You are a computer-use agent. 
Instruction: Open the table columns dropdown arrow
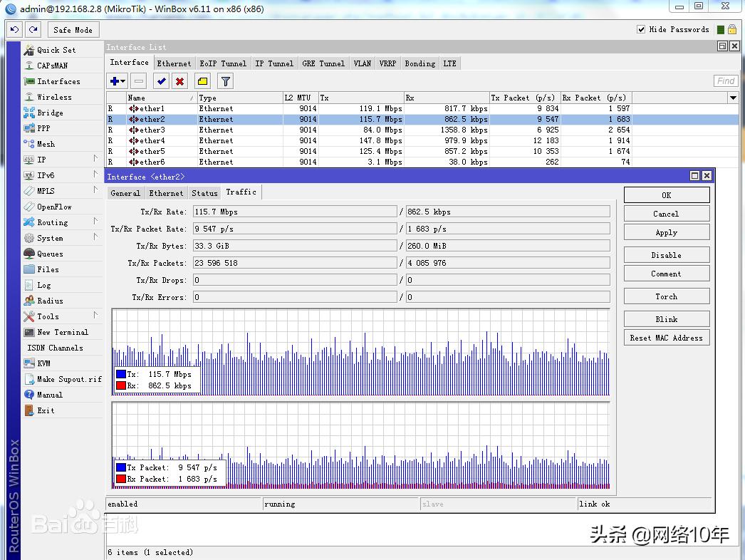click(733, 98)
